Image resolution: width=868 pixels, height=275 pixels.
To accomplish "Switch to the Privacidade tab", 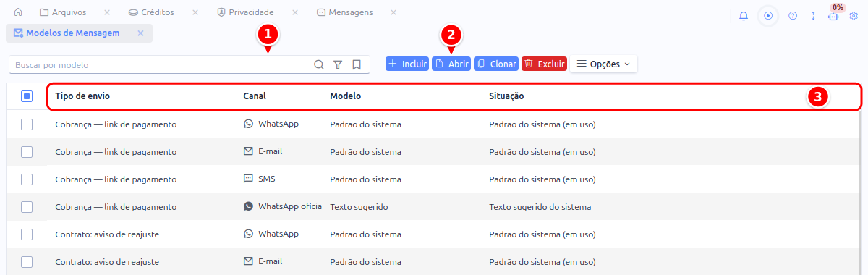I will click(x=246, y=13).
